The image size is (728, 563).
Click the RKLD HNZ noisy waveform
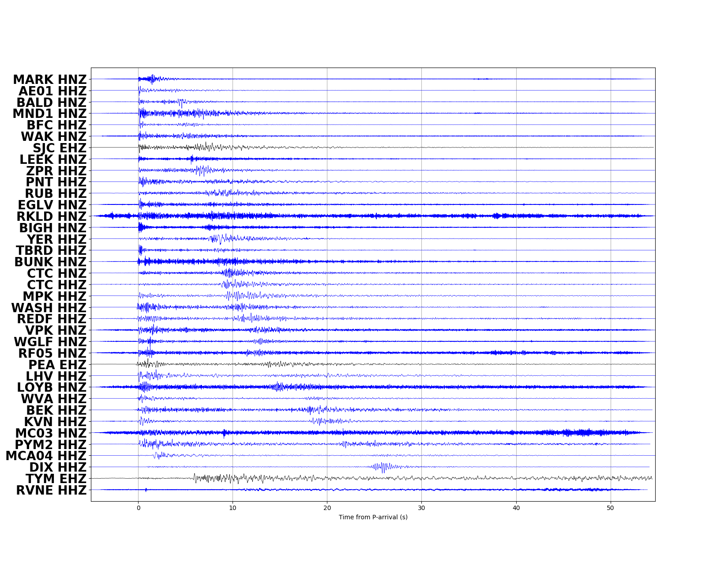point(265,217)
